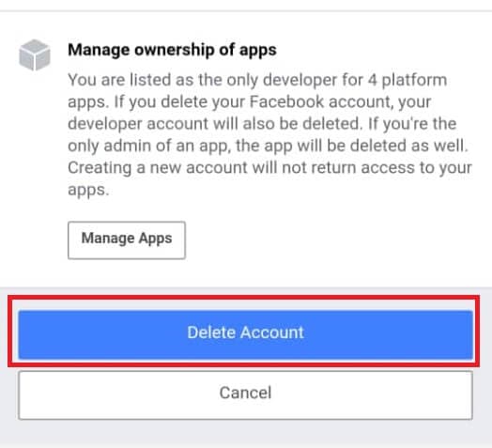
Task: Click the gray footer area below Cancel
Action: (x=246, y=435)
